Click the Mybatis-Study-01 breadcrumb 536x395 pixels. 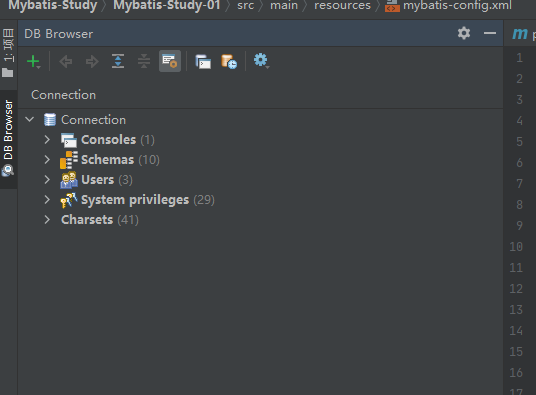click(x=167, y=5)
